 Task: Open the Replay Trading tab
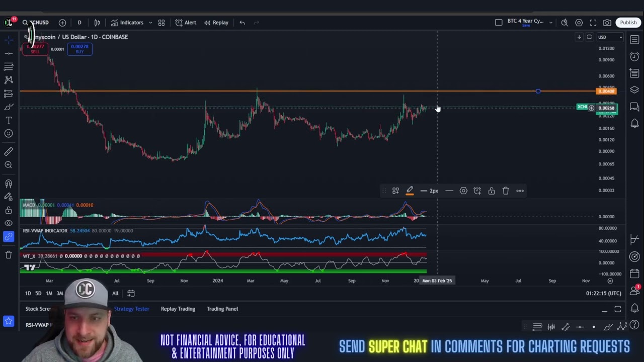pyautogui.click(x=178, y=309)
